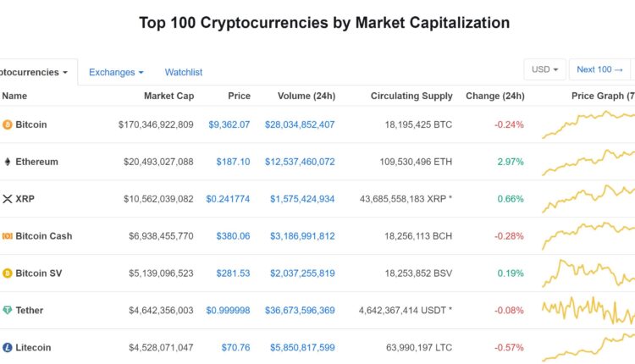Image resolution: width=635 pixels, height=364 pixels.
Task: View the Tether price graph thumbnail
Action: click(x=589, y=311)
